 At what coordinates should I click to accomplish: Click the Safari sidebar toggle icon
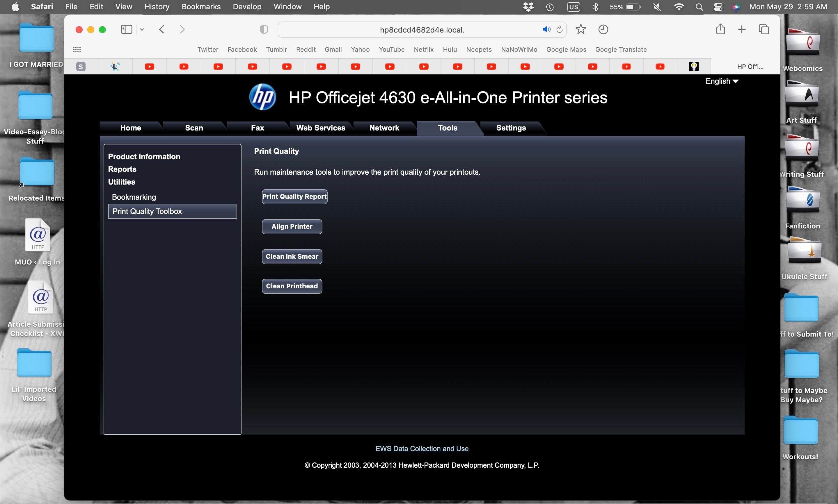click(127, 30)
